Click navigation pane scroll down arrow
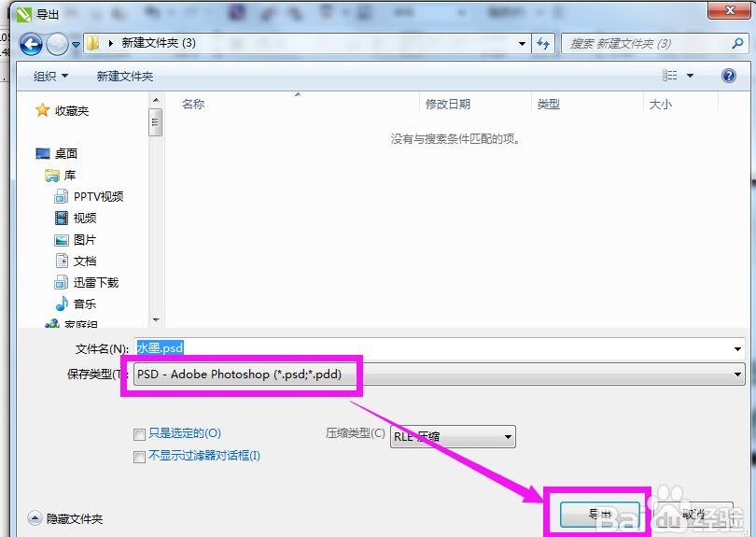Screen dimensions: 756x537 coord(155,320)
